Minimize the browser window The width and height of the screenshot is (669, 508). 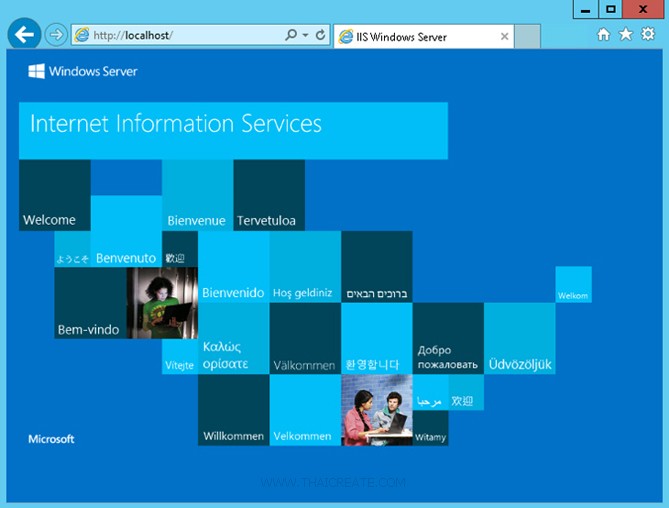(586, 9)
